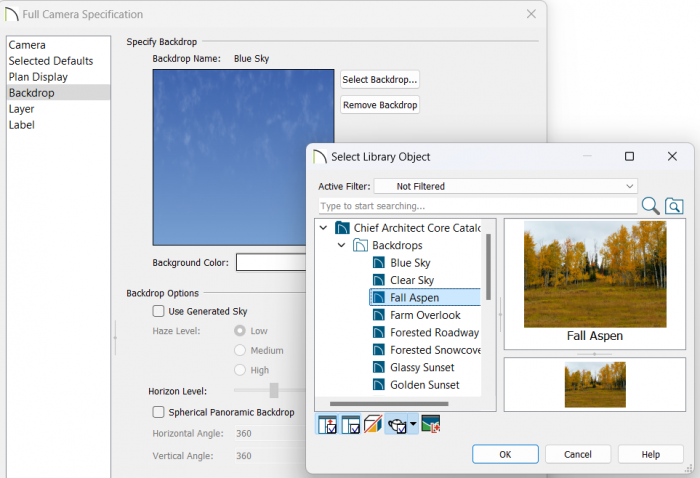Click the backdrop image with plus icon
Viewport: 700px width, 478px height.
430,424
